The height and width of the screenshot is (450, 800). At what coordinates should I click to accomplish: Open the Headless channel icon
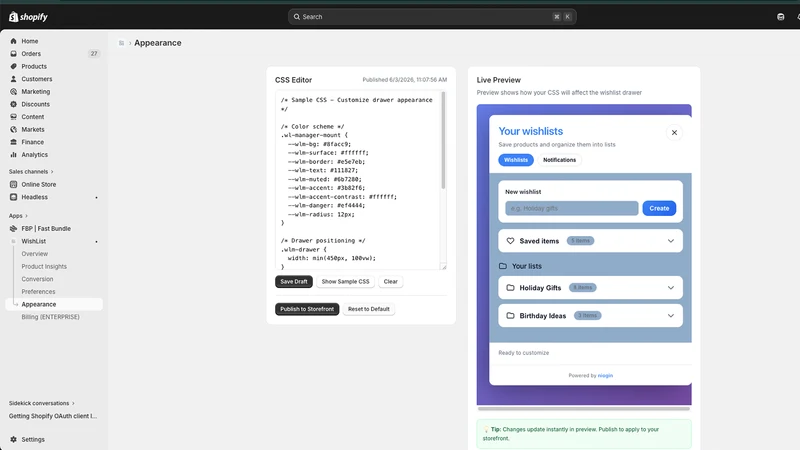tap(13, 197)
